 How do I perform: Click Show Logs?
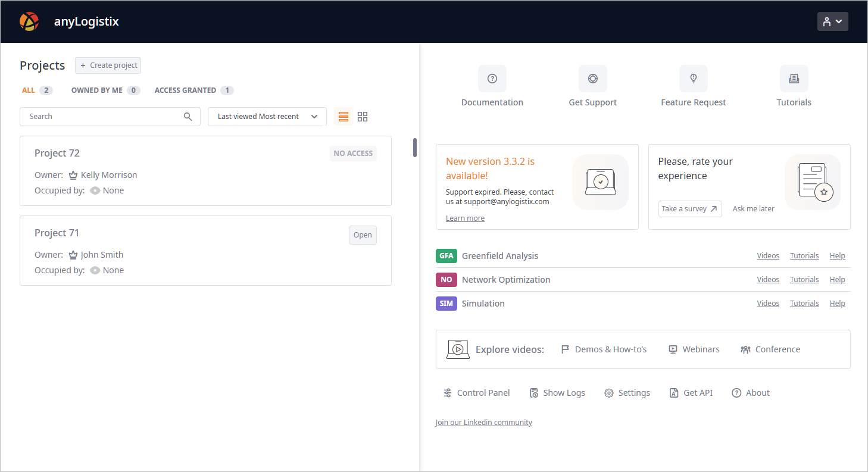pyautogui.click(x=557, y=393)
